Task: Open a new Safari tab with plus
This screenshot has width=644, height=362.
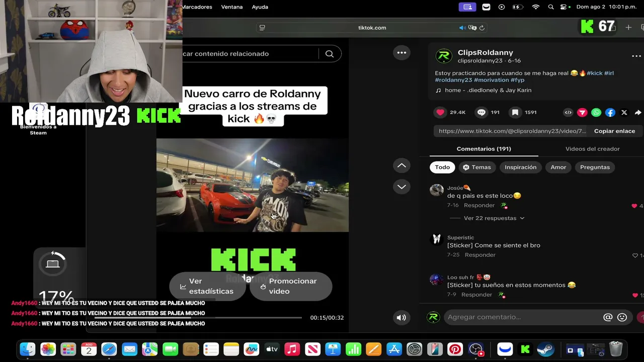Action: tap(628, 28)
